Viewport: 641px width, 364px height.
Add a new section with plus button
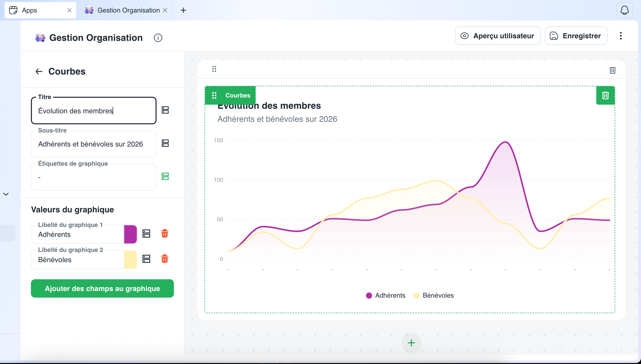[x=411, y=343]
